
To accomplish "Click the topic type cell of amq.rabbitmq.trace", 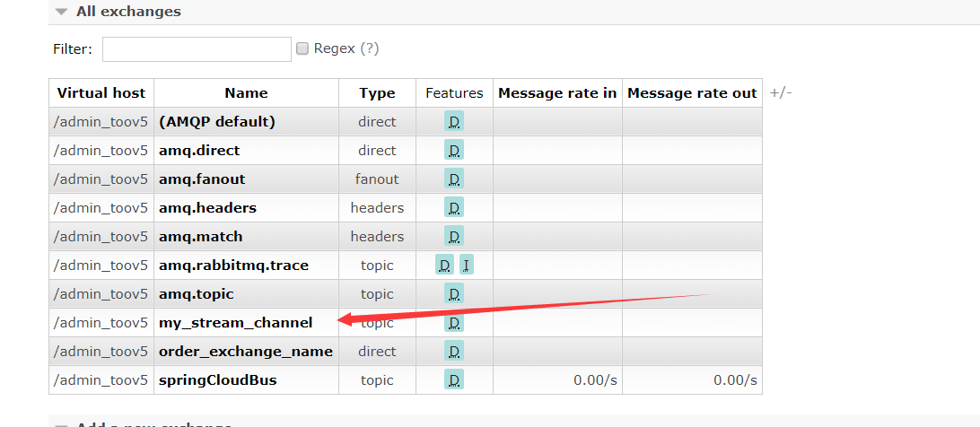I will pos(377,266).
